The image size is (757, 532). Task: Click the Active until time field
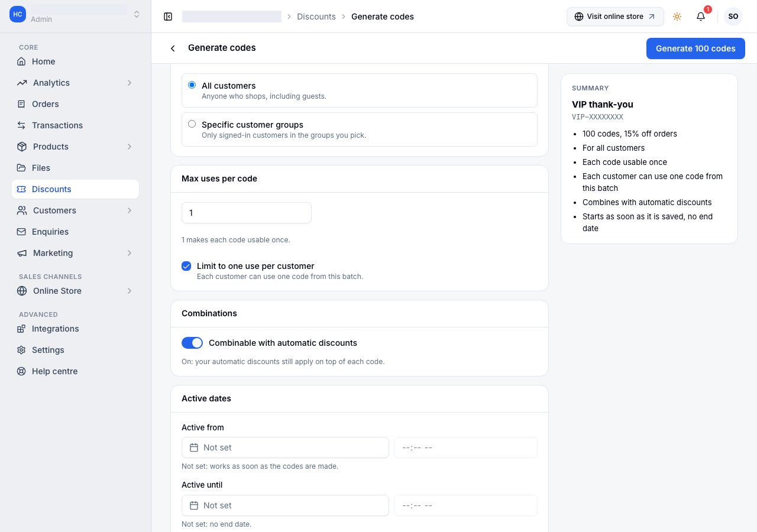pyautogui.click(x=465, y=505)
